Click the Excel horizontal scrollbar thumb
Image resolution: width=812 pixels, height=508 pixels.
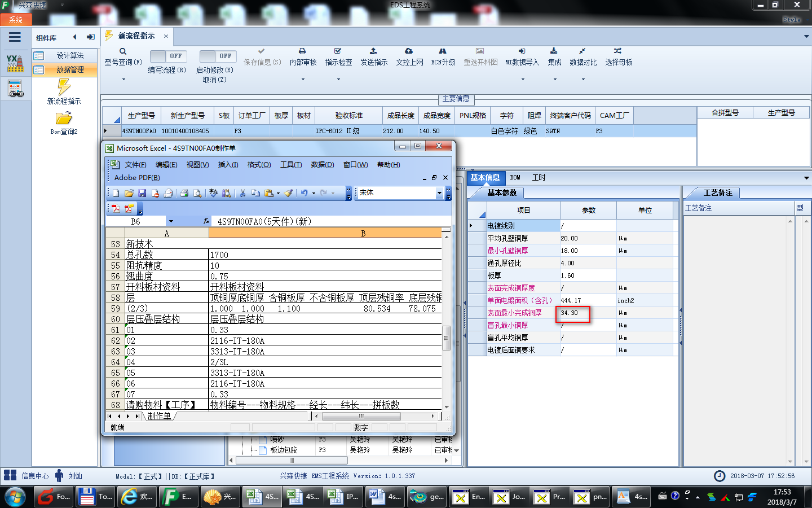(x=361, y=416)
